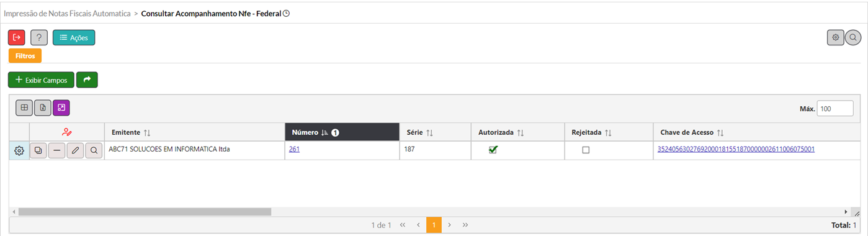Click the row gear settings icon
Image resolution: width=868 pixels, height=236 pixels.
coord(19,150)
